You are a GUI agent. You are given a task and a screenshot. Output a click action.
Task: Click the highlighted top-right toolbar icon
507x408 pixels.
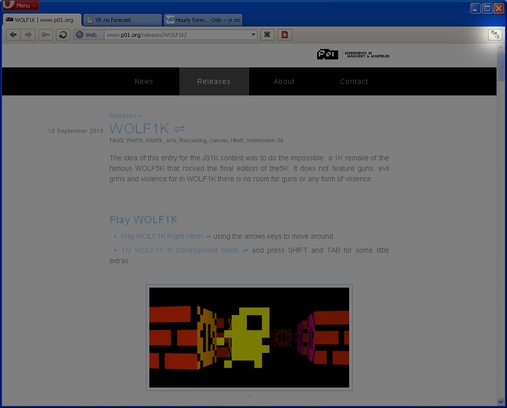[x=495, y=35]
